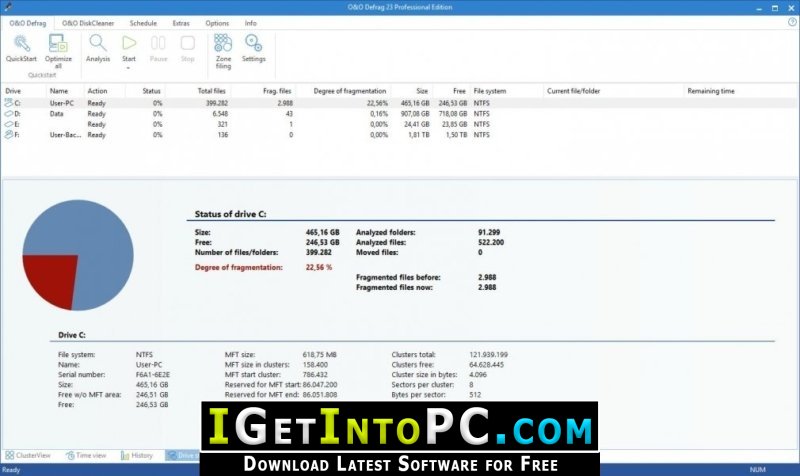Open the Extras tab
Viewport: 800px width, 476px height.
click(181, 23)
